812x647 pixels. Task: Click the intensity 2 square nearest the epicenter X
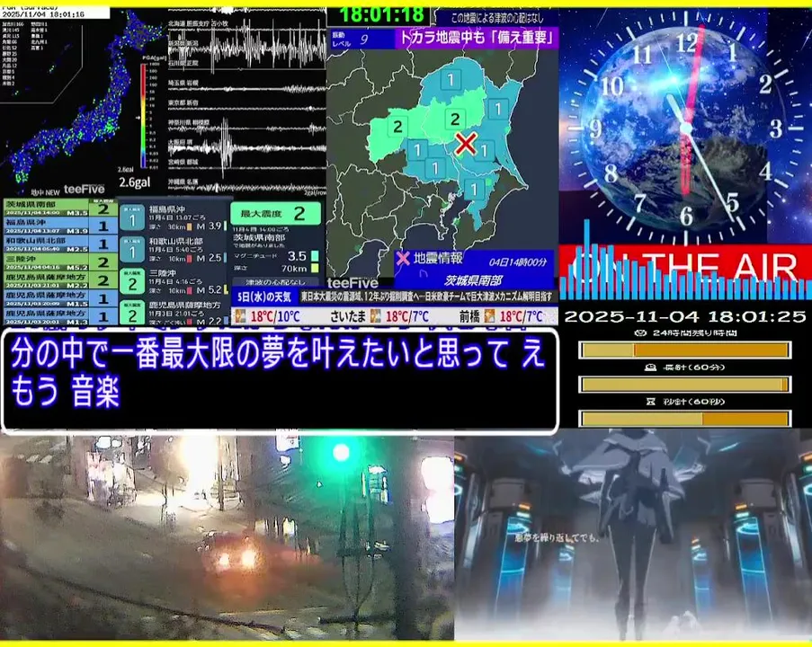(455, 120)
